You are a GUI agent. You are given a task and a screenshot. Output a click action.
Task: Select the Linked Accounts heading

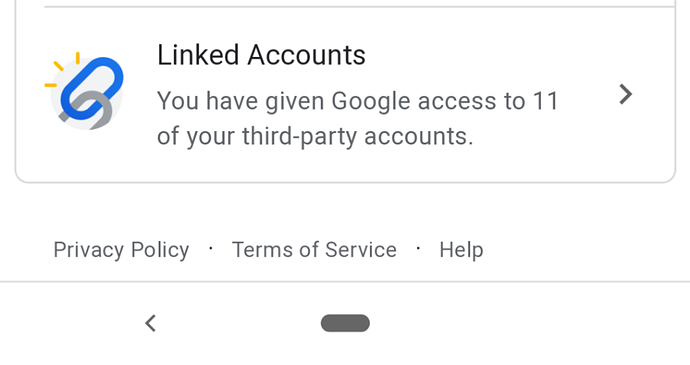point(261,55)
